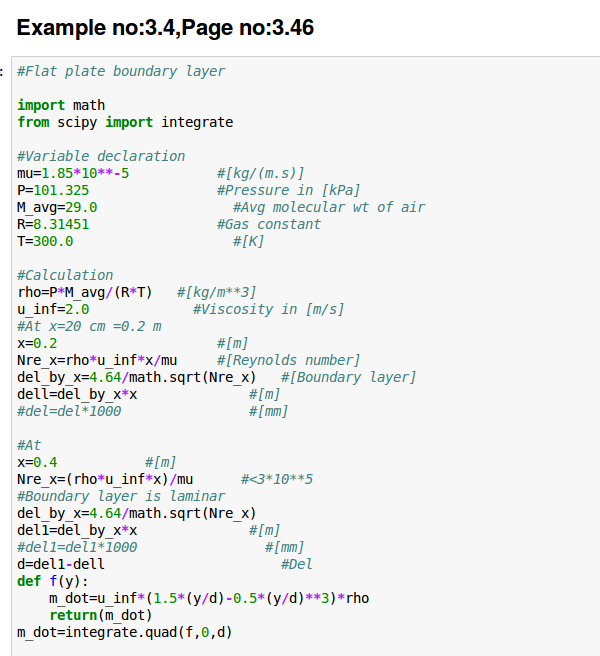The image size is (600, 656).
Task: Click the "#Variable declaration" comment
Action: [101, 156]
